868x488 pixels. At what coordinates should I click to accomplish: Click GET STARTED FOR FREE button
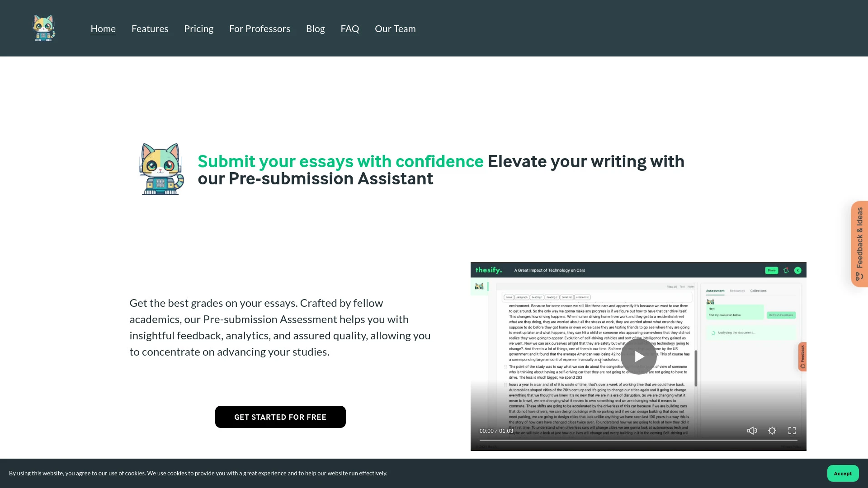tap(280, 417)
